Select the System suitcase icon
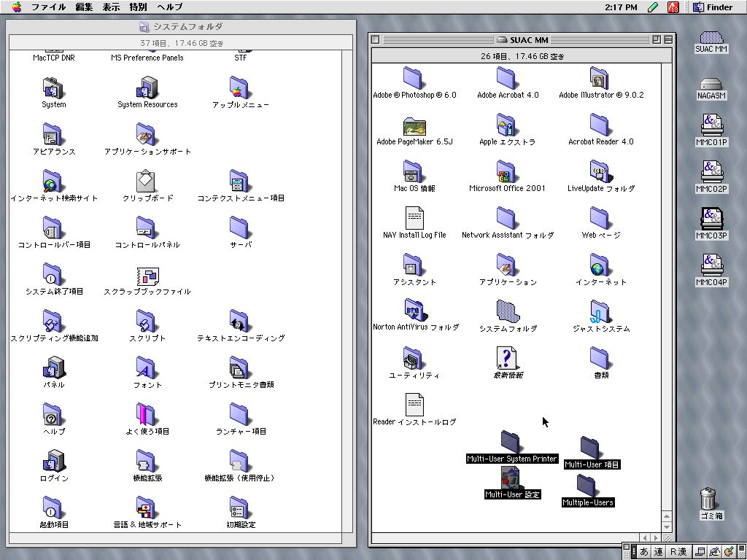The width and height of the screenshot is (747, 560). (53, 88)
